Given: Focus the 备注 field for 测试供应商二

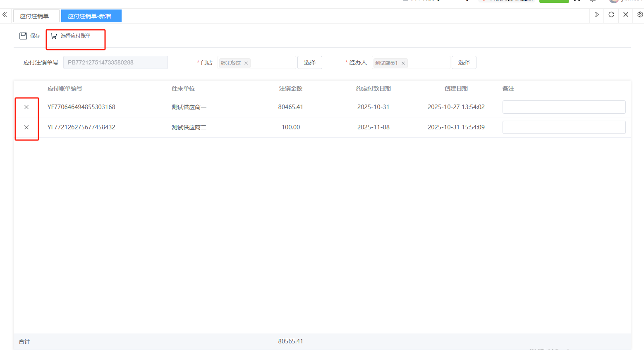Looking at the screenshot, I should point(563,127).
